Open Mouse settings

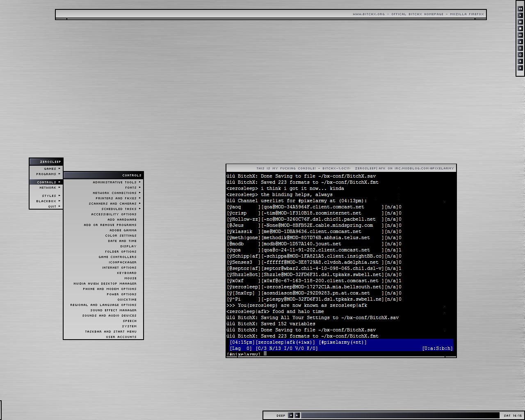point(103,278)
